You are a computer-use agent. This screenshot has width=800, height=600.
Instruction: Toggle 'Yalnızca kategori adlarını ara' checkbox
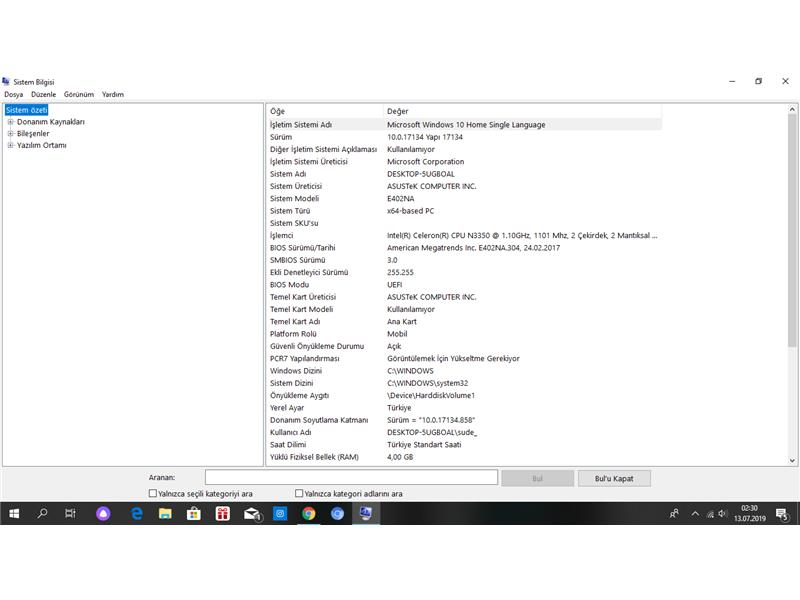pyautogui.click(x=299, y=494)
